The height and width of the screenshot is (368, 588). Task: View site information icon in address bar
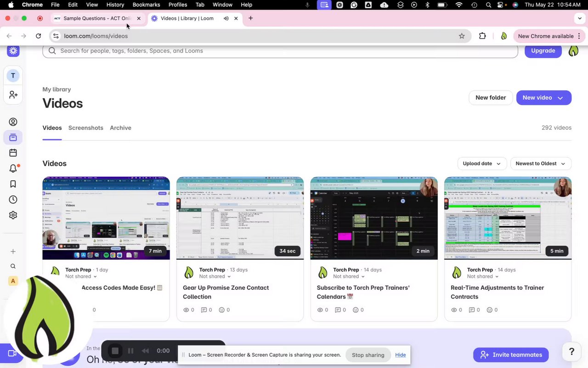56,36
